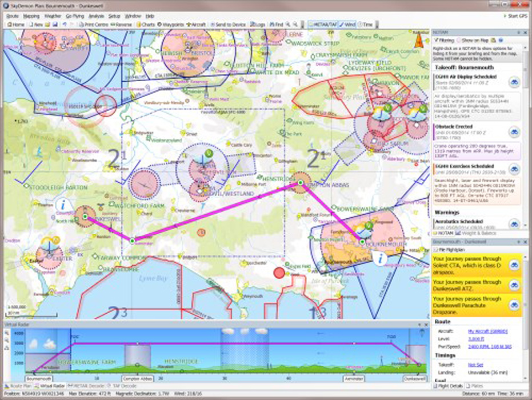Open Waypoints from the toolbar
532x400 pixels.
pyautogui.click(x=171, y=25)
